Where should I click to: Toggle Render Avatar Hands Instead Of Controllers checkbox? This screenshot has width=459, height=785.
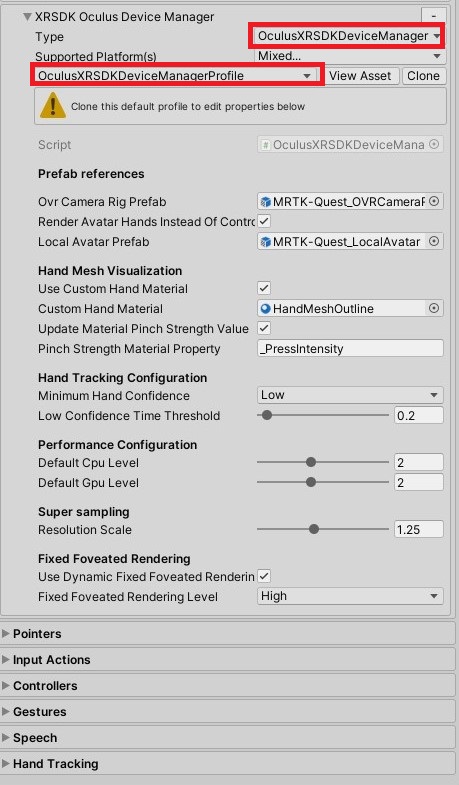coord(264,221)
